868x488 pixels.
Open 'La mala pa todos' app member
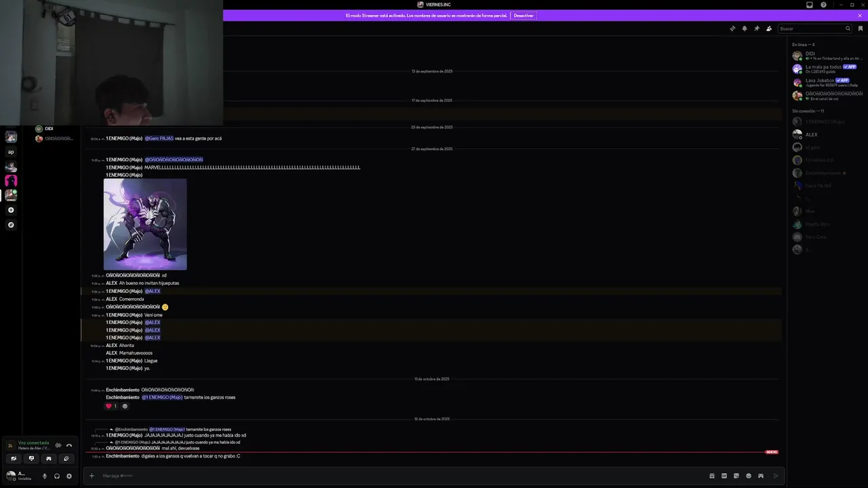[x=827, y=68]
